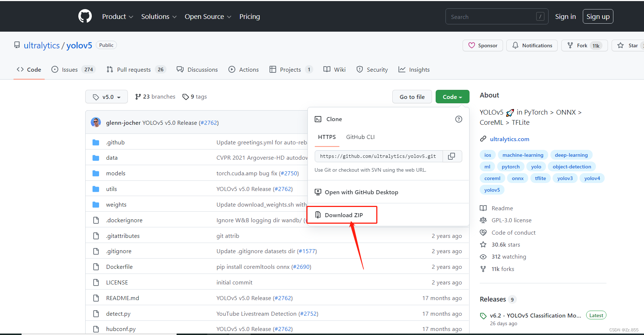Click the v6.2 release tag icon
The width and height of the screenshot is (644, 335).
[x=483, y=316]
